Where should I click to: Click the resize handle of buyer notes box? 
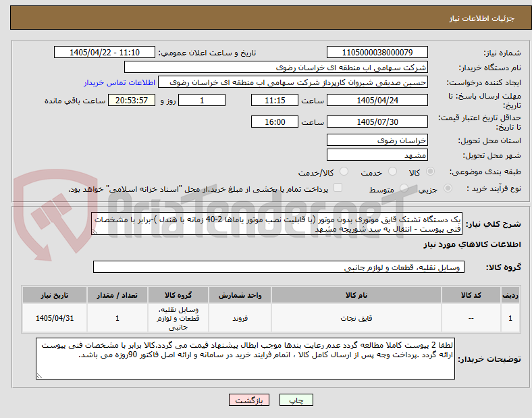coord(39,376)
